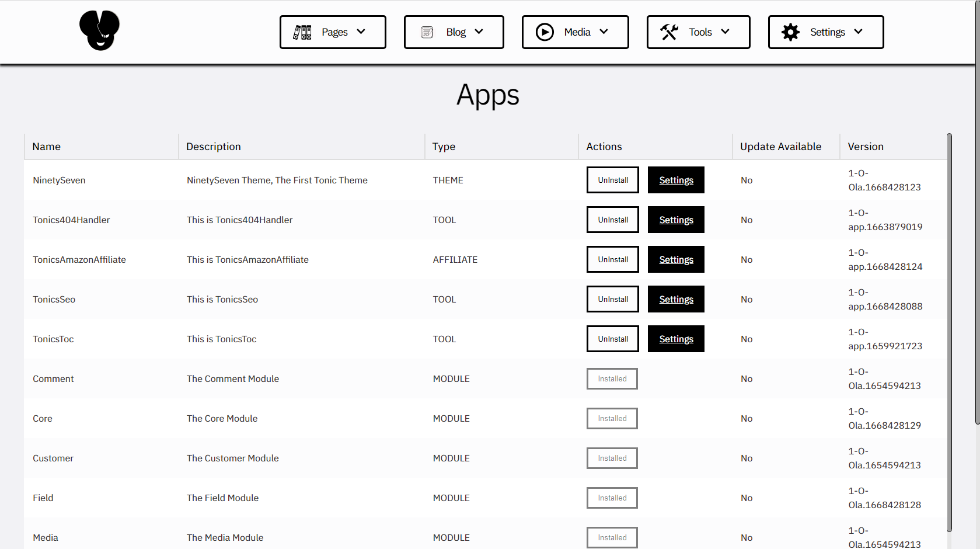Viewport: 980px width, 549px height.
Task: Click the Blog note icon
Action: pos(427,32)
